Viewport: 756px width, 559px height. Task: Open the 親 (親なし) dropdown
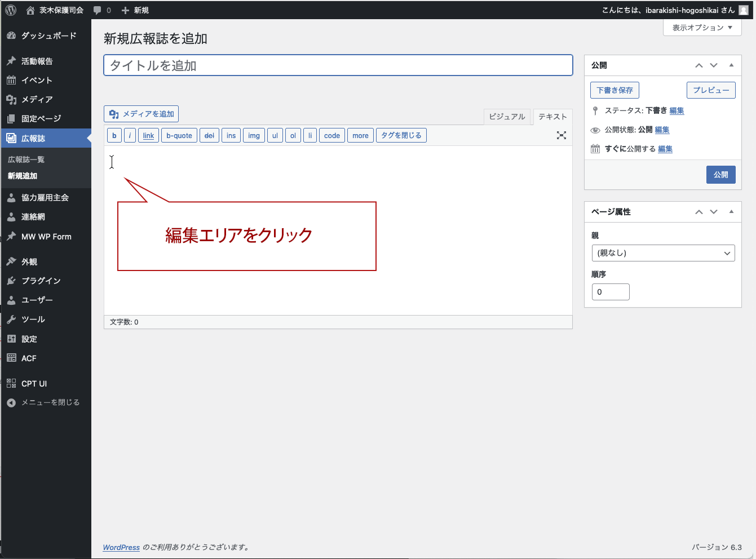[x=663, y=253]
